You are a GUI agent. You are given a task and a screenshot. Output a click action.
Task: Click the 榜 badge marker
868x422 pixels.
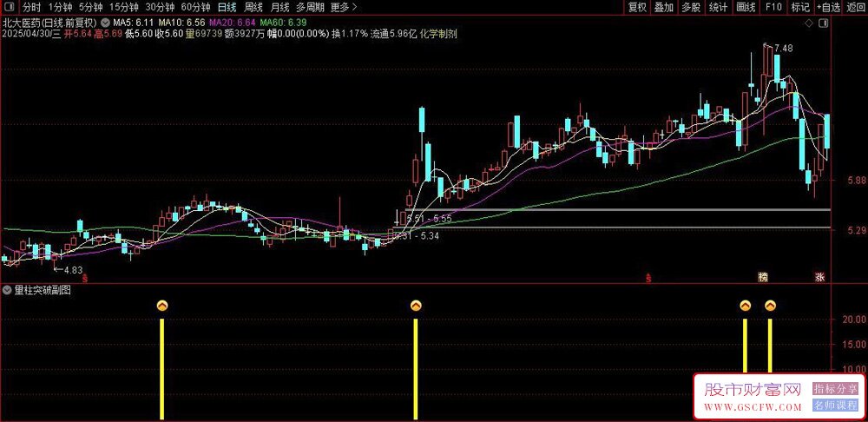[x=763, y=278]
